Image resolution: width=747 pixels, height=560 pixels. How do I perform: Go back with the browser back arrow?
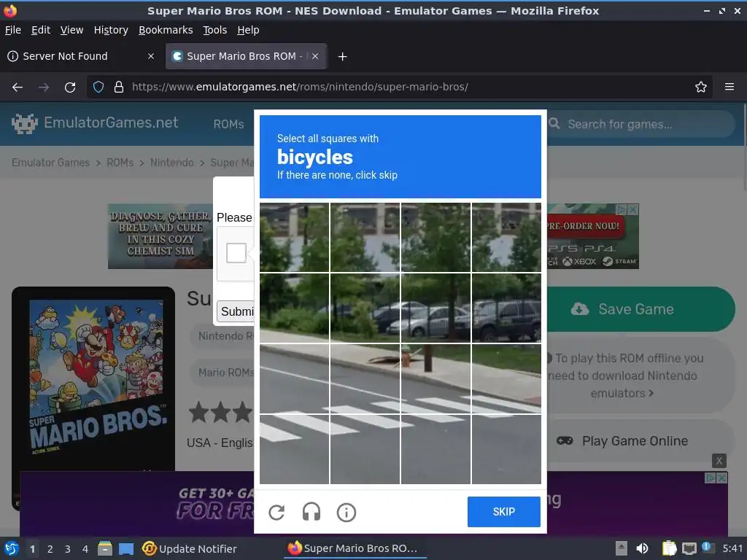[x=18, y=87]
